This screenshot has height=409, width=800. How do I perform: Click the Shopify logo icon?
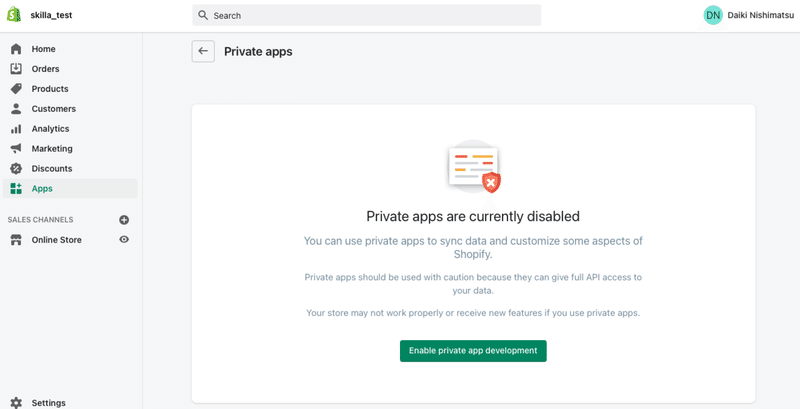tap(15, 15)
